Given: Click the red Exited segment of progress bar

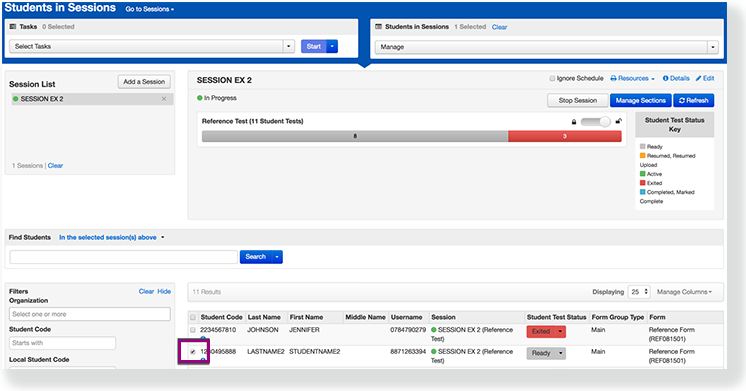Looking at the screenshot, I should coord(565,137).
